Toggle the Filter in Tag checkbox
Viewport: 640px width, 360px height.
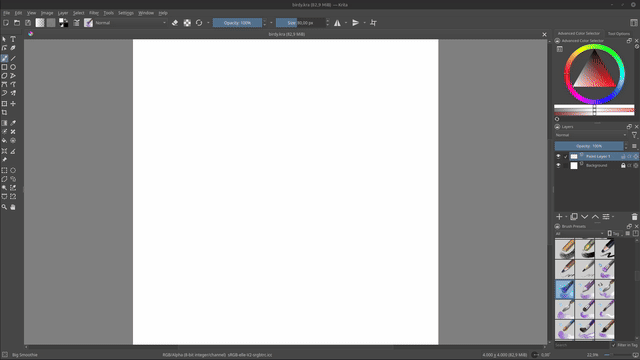pyautogui.click(x=613, y=345)
